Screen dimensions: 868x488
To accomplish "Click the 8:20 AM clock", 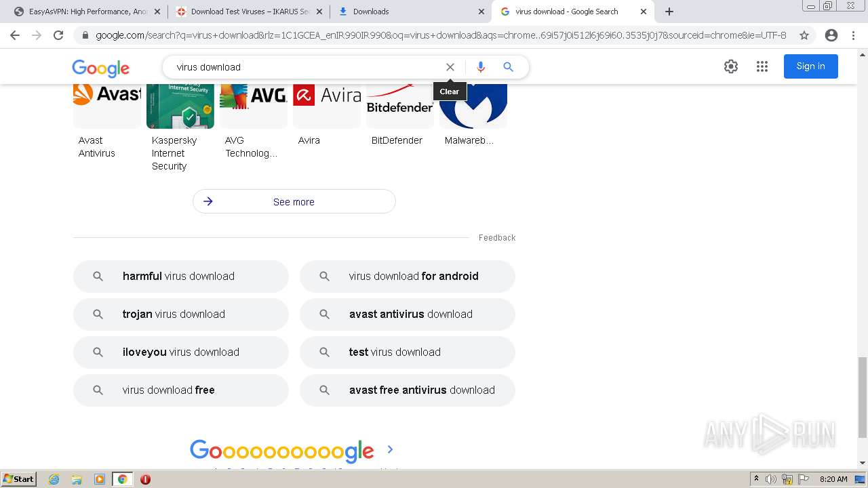I will click(x=833, y=479).
